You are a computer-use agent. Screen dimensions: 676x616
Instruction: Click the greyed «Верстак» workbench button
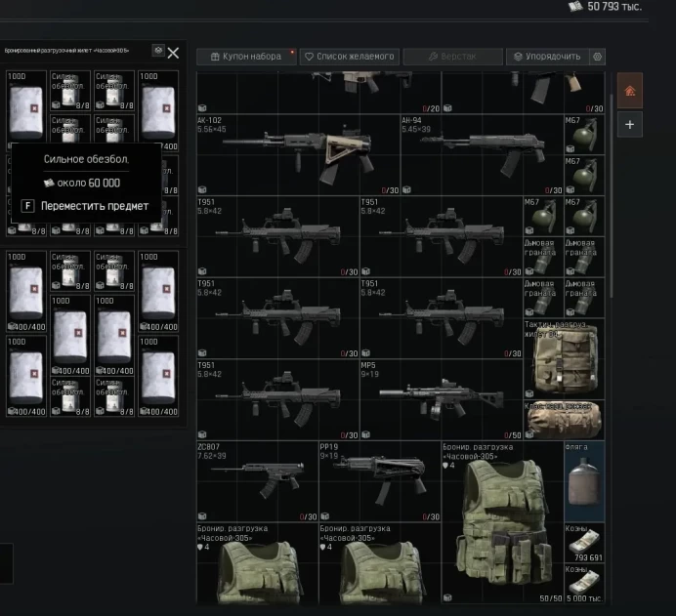click(x=452, y=57)
